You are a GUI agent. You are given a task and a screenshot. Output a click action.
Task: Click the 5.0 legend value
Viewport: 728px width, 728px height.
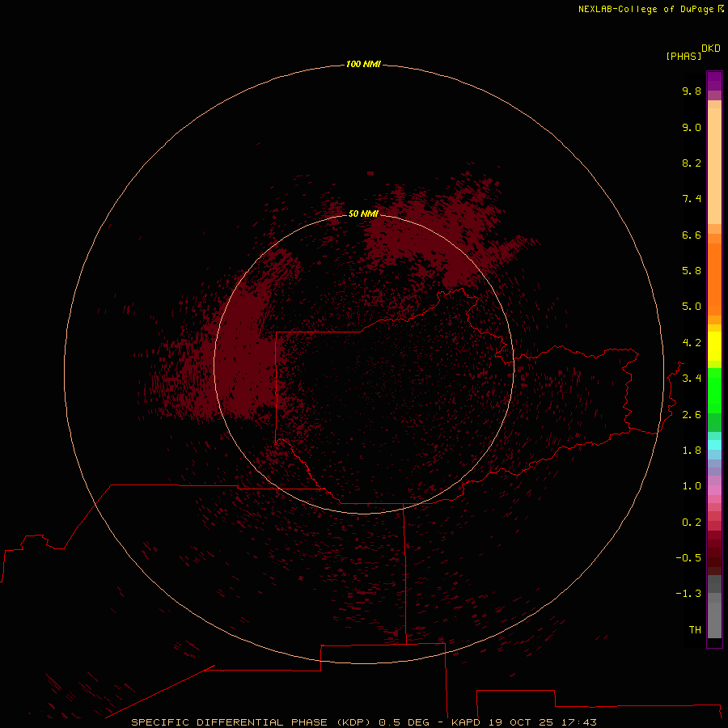(x=692, y=307)
